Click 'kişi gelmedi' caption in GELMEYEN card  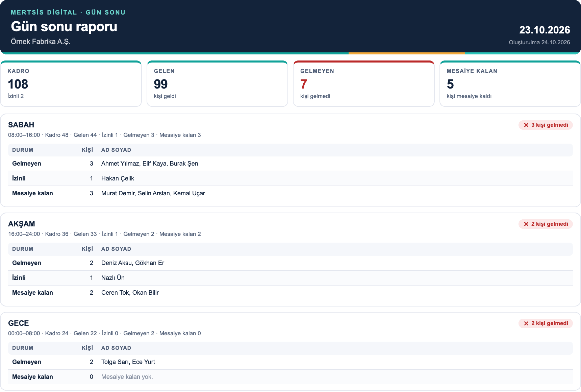[x=315, y=96]
